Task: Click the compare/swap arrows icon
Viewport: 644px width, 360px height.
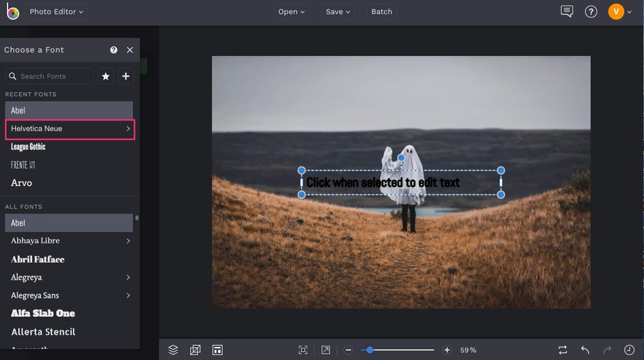Action: point(563,350)
